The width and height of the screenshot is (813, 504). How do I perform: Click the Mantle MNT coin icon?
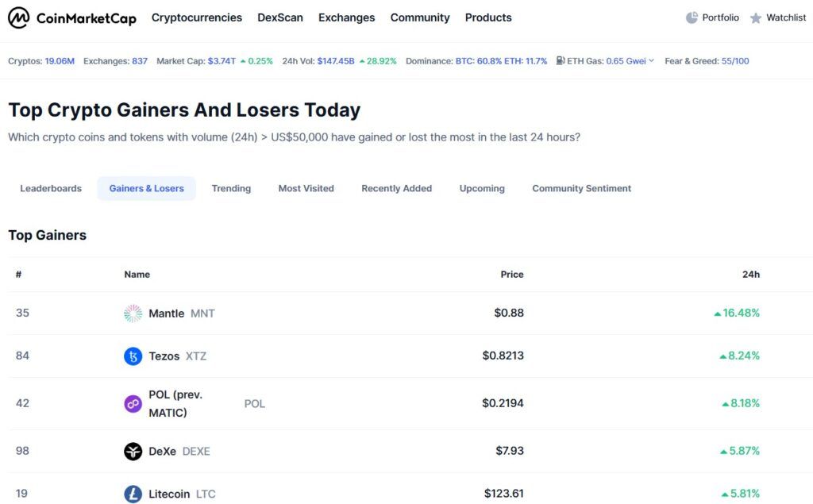click(133, 314)
